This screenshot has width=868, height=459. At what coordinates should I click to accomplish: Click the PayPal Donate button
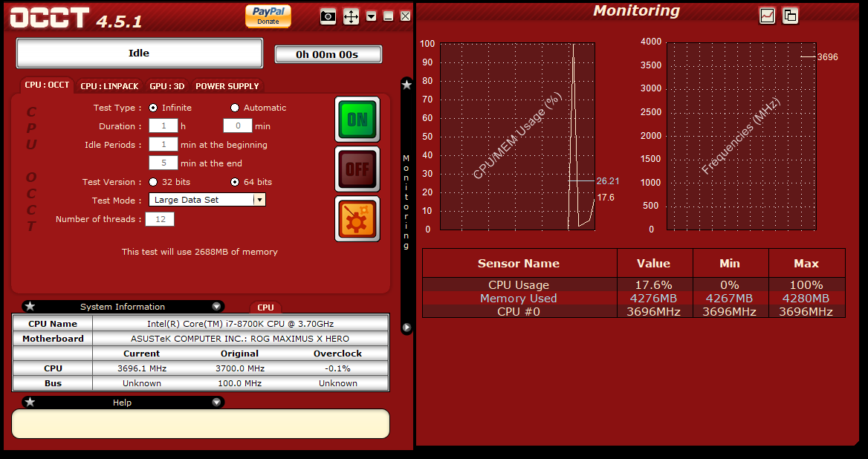(268, 16)
